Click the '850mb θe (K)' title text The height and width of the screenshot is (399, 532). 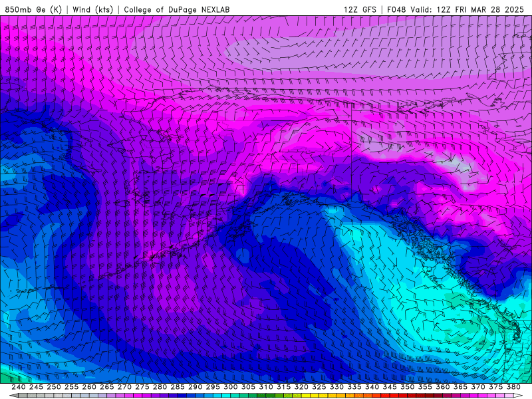tap(33, 9)
